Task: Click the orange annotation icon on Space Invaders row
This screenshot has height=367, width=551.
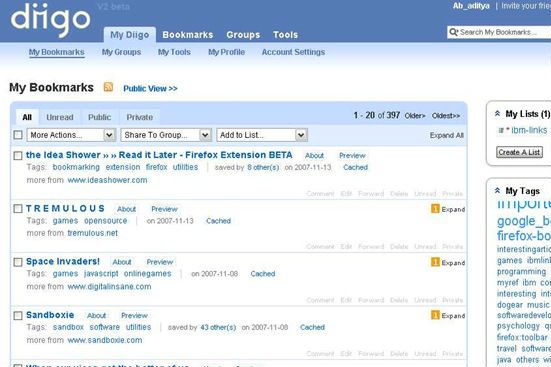Action: (435, 262)
